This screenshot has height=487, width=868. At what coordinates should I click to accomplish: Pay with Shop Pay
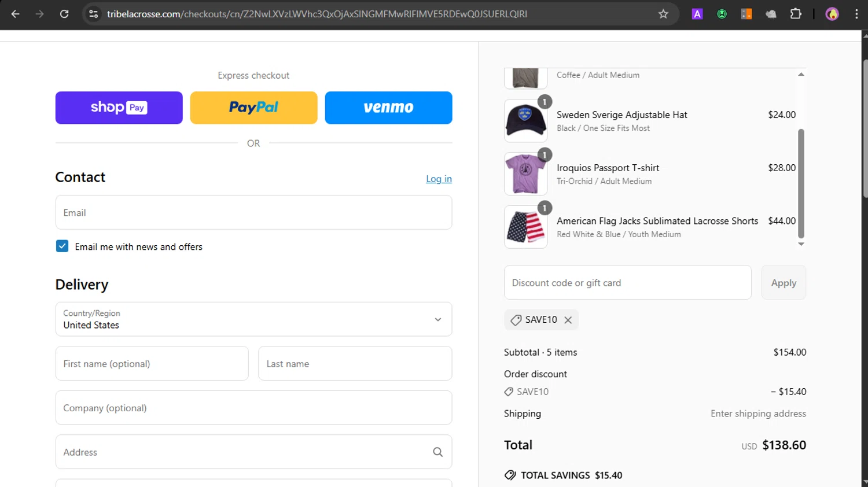pos(119,108)
